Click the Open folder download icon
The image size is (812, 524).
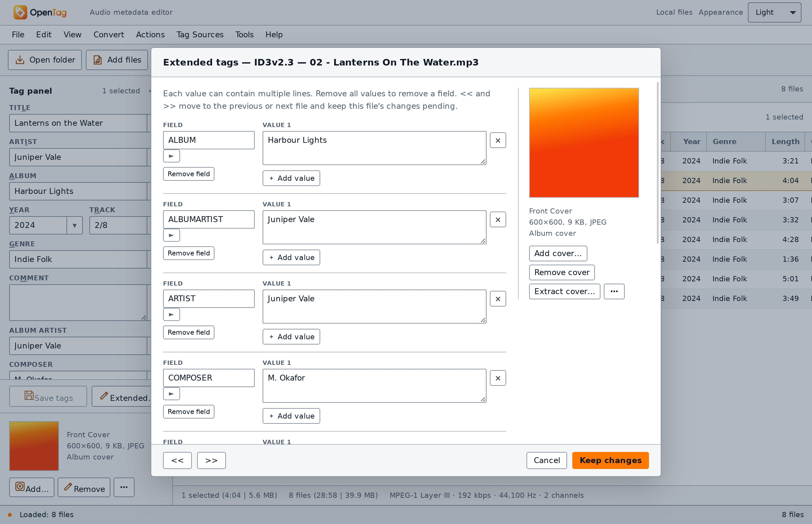click(20, 60)
